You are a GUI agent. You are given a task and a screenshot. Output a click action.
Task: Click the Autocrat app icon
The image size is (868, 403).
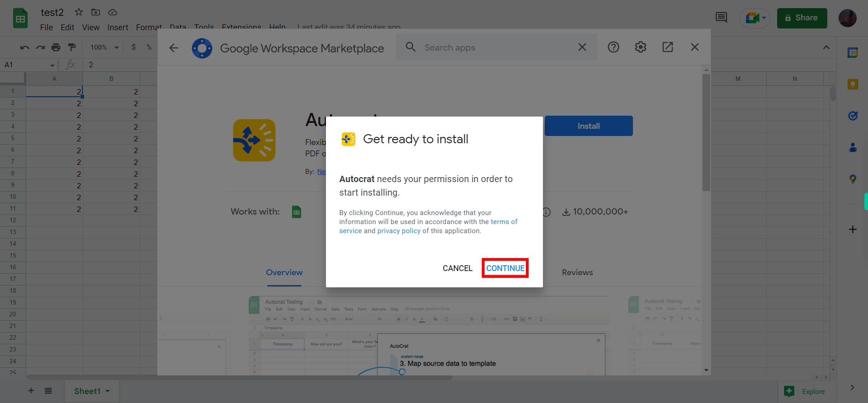(254, 140)
